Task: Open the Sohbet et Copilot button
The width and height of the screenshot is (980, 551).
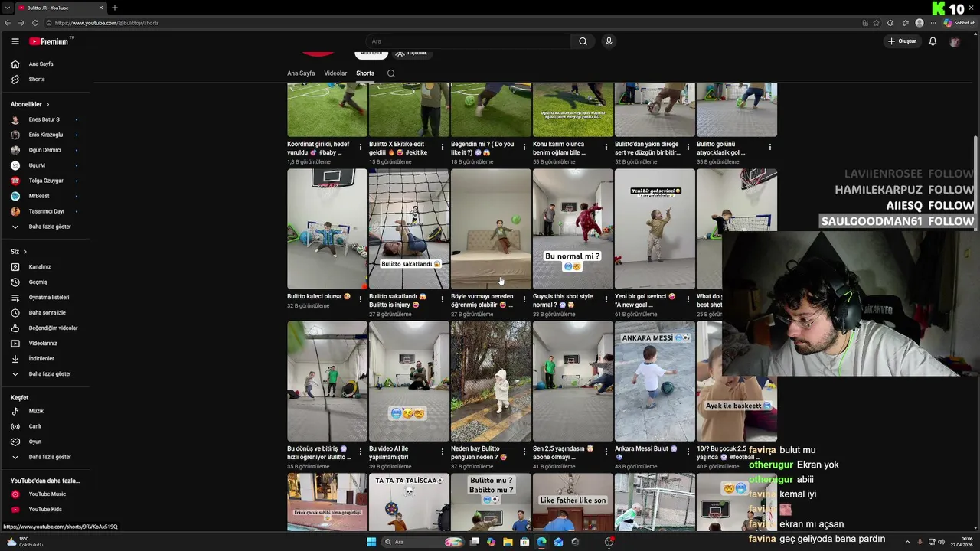Action: click(x=959, y=23)
